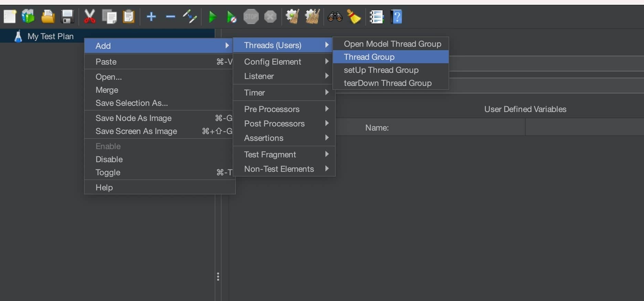Select setUp Thread Group
The height and width of the screenshot is (301, 644).
[391, 70]
